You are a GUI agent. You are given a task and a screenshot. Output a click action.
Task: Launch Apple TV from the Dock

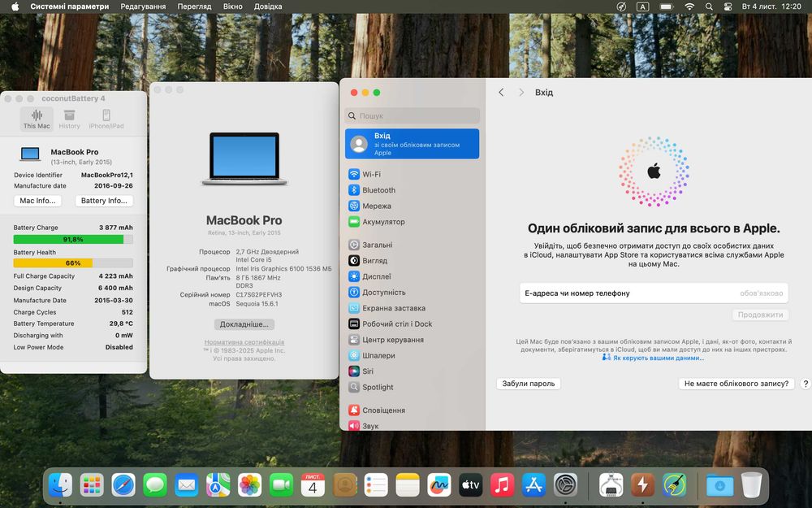click(x=471, y=485)
